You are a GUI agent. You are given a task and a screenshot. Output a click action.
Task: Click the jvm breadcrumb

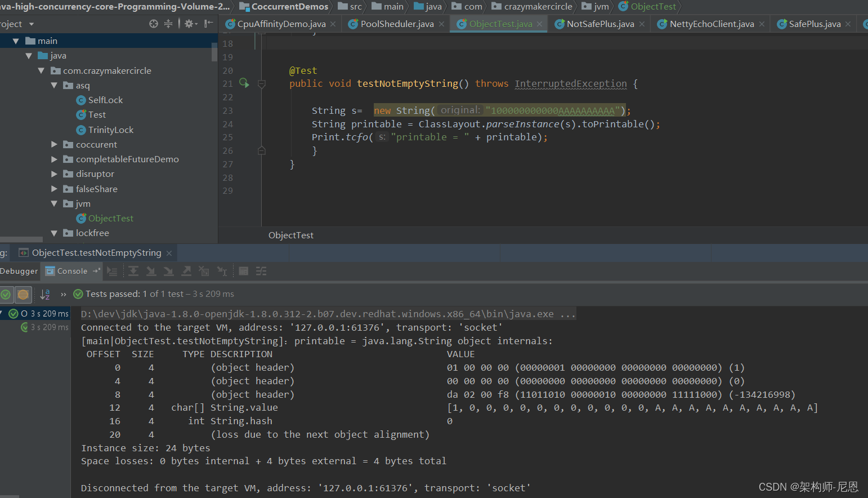click(596, 7)
